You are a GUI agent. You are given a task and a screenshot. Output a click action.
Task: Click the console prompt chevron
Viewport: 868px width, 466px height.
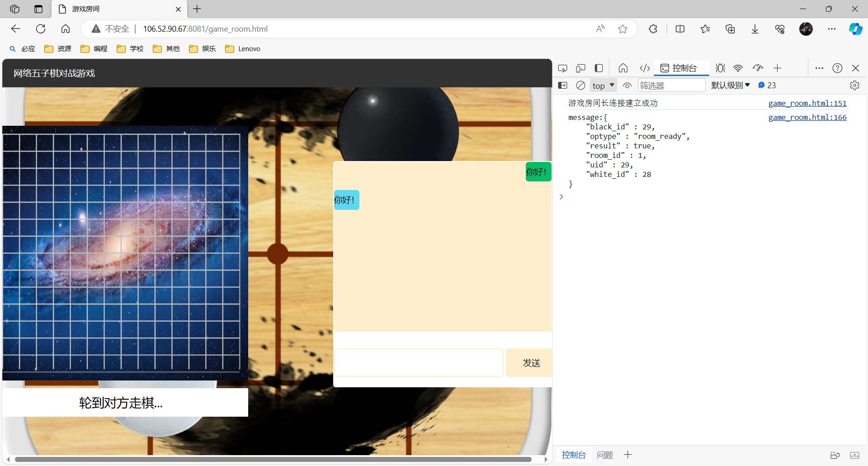pyautogui.click(x=561, y=197)
